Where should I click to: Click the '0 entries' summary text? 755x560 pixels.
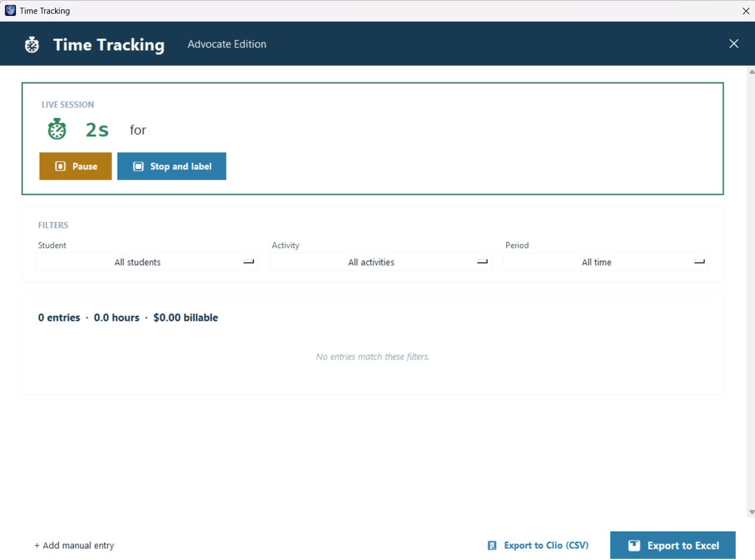point(59,317)
